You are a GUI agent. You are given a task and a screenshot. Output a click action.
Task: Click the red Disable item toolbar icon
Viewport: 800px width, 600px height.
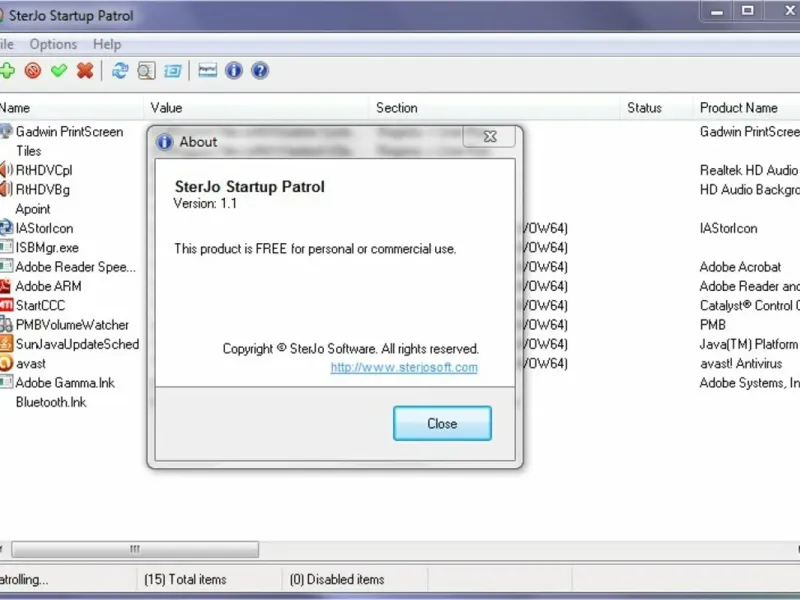coord(33,70)
